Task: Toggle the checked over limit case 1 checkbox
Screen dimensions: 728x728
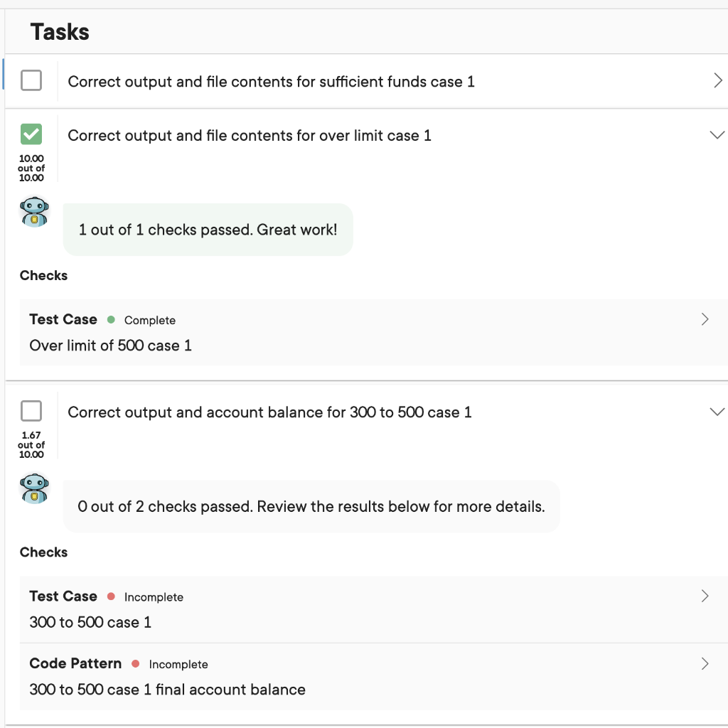Action: (31, 134)
